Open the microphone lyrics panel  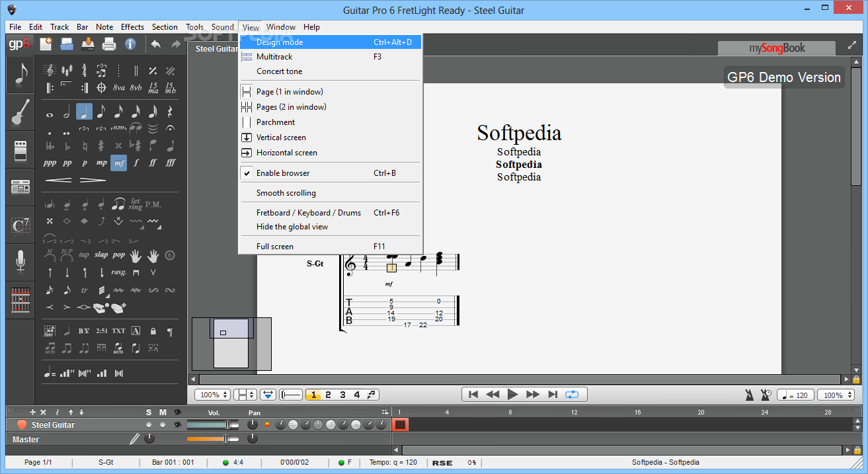click(x=20, y=263)
